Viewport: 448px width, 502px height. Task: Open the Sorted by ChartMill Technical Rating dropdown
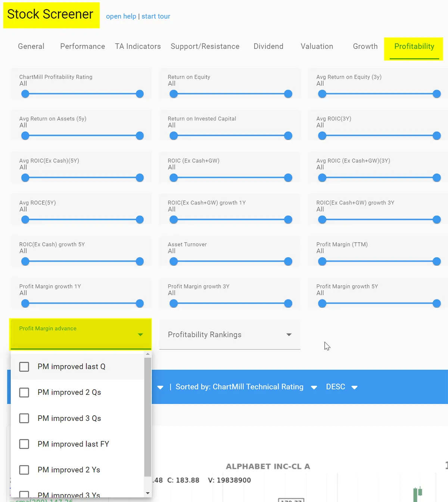(x=314, y=387)
